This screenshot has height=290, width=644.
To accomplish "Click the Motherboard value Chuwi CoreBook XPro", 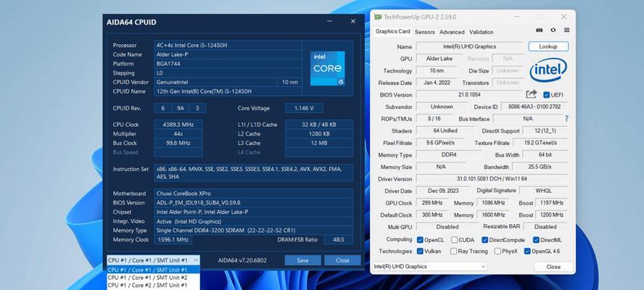I will (253, 193).
